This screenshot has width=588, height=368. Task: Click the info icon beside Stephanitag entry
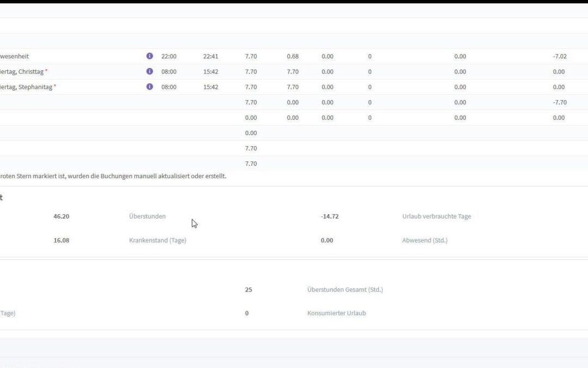149,87
